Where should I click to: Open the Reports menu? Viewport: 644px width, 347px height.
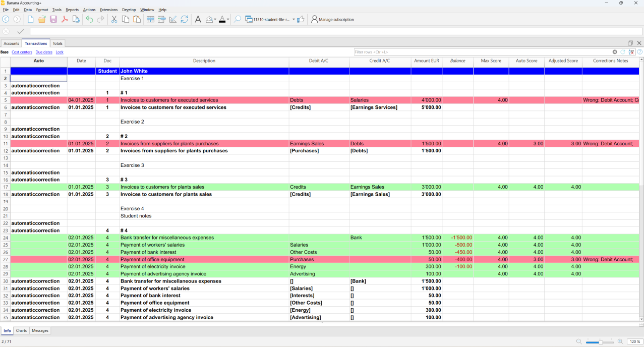click(72, 10)
